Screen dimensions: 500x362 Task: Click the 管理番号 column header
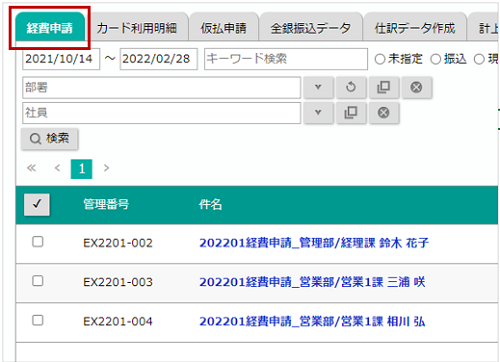tap(106, 204)
